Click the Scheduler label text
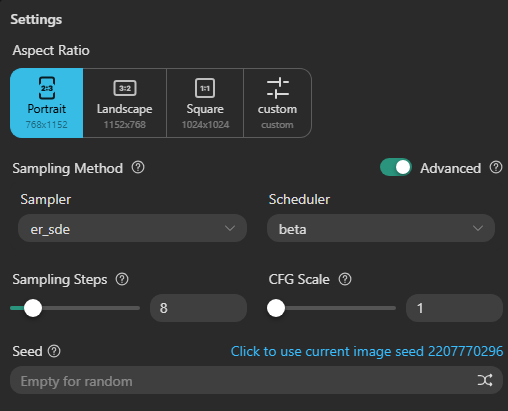Screen dimensions: 508x411 pos(299,199)
